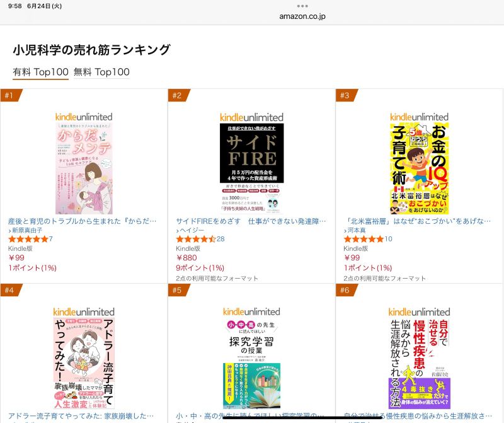Open author 河本真 page

(x=355, y=230)
